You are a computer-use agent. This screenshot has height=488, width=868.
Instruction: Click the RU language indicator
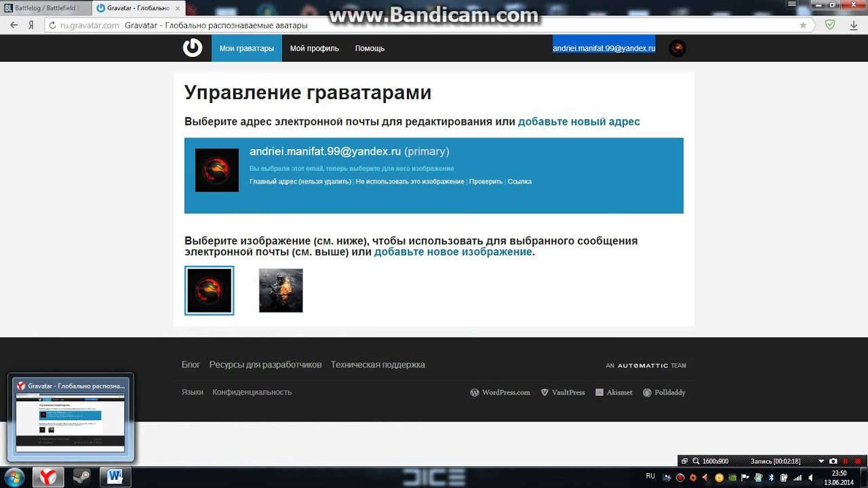coord(650,476)
